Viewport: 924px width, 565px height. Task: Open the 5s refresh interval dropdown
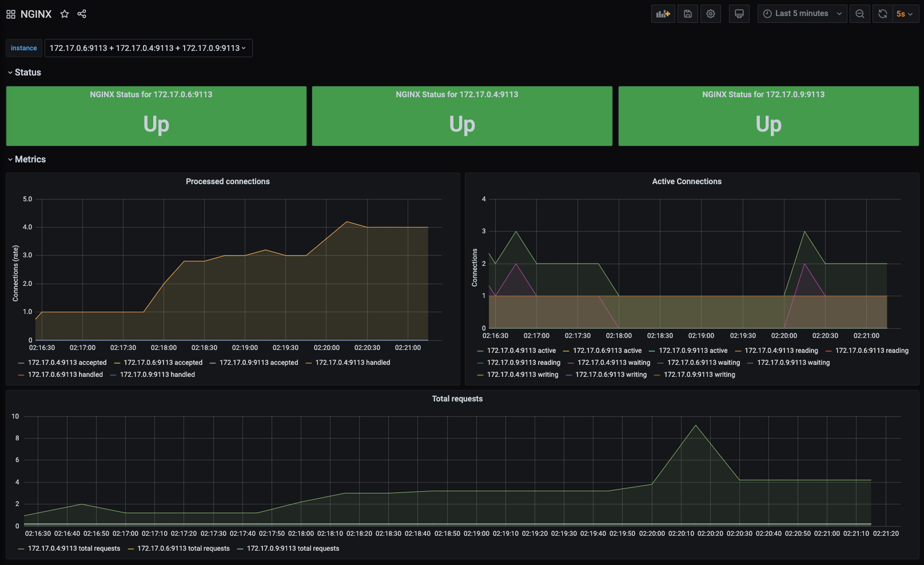pyautogui.click(x=905, y=14)
